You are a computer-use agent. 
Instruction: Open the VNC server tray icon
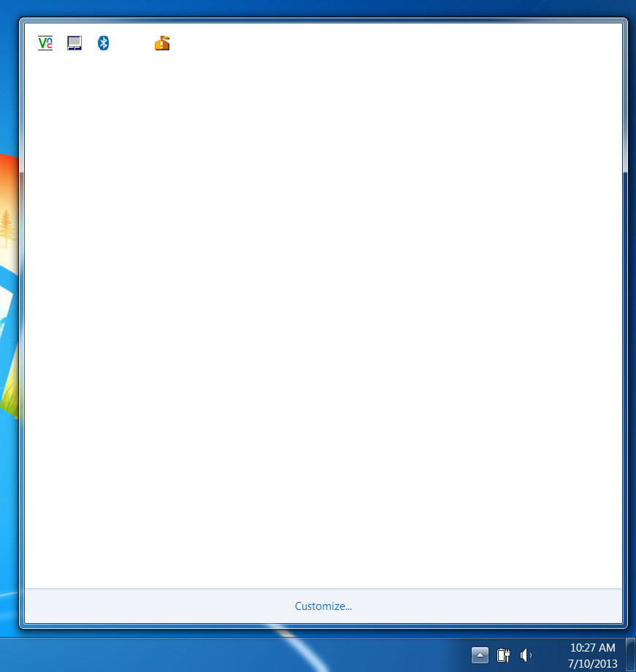45,43
